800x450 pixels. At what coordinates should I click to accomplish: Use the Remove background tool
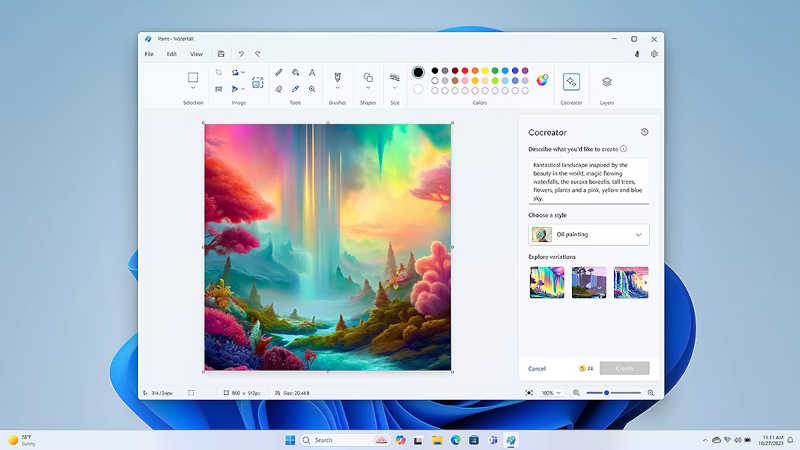(258, 82)
